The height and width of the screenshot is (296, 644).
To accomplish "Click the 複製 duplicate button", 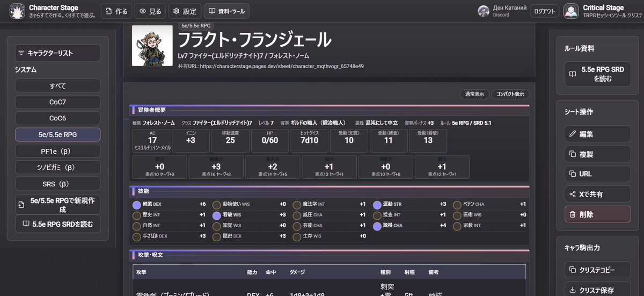I will pos(598,154).
